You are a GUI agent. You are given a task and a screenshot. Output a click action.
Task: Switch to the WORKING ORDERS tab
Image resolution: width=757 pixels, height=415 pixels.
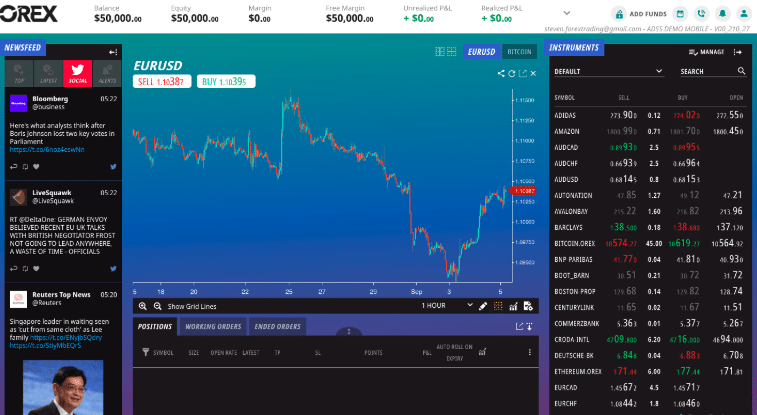pos(213,327)
